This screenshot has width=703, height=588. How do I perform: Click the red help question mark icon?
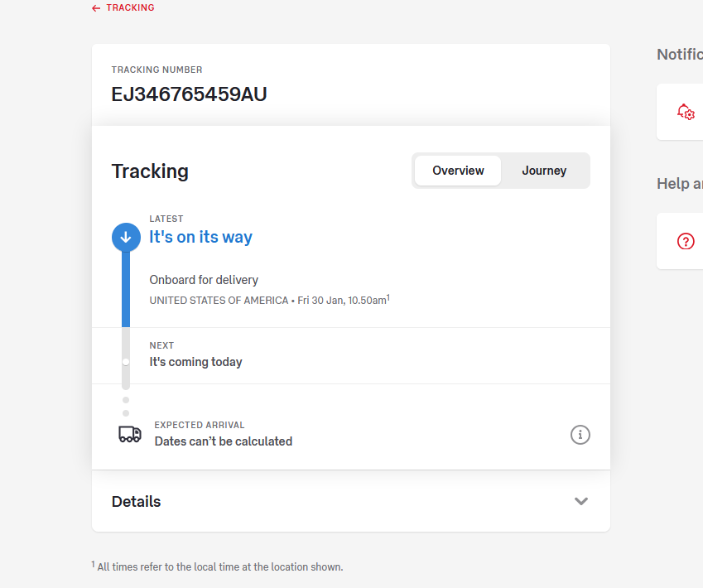click(686, 241)
